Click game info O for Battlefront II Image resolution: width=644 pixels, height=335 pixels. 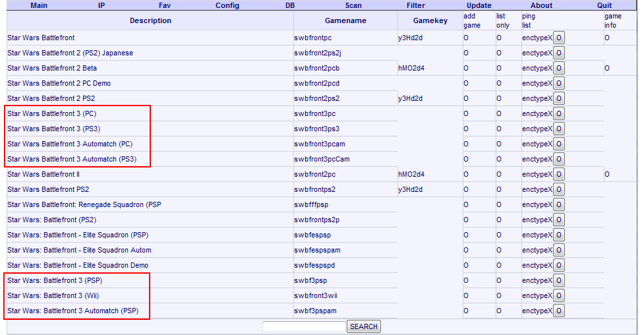coord(607,175)
